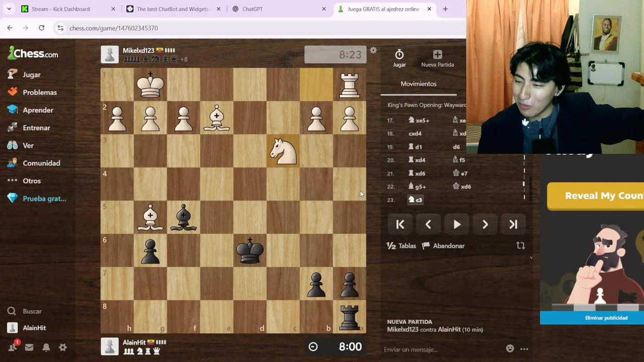Go forward one move
This screenshot has width=644, height=362.
485,225
